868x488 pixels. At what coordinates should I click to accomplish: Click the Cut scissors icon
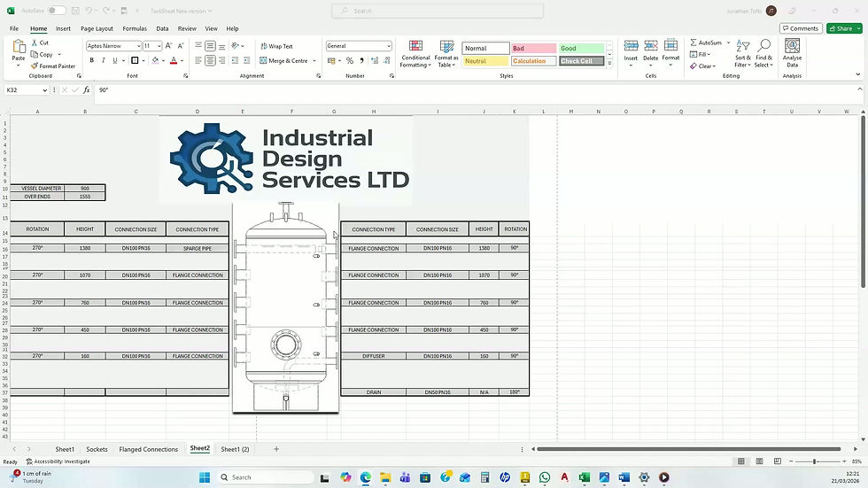[35, 43]
